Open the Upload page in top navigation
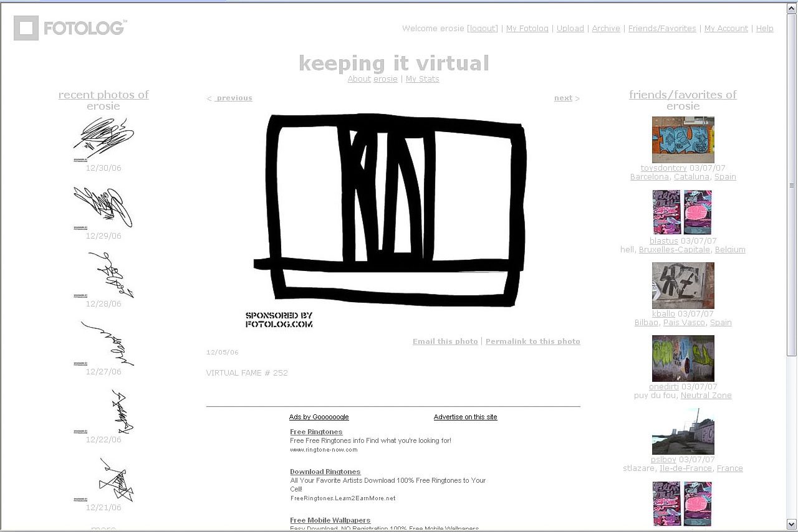Viewport: 798px width, 532px height. tap(570, 29)
